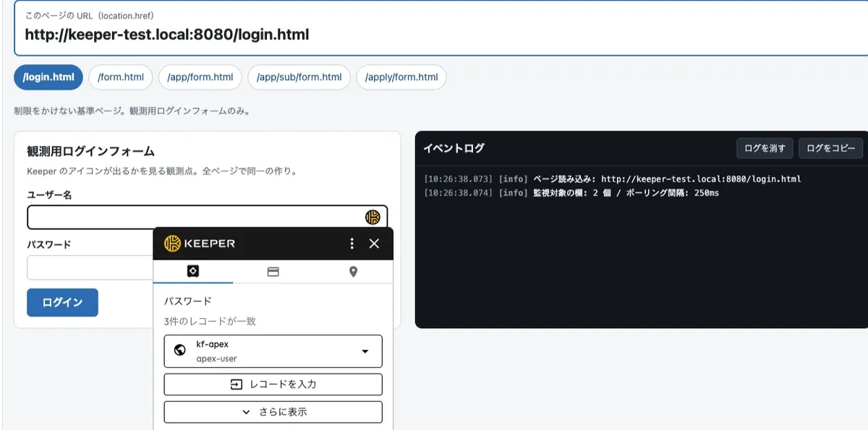Image resolution: width=868 pixels, height=430 pixels.
Task: Go to the /form.html page pill
Action: [x=121, y=77]
